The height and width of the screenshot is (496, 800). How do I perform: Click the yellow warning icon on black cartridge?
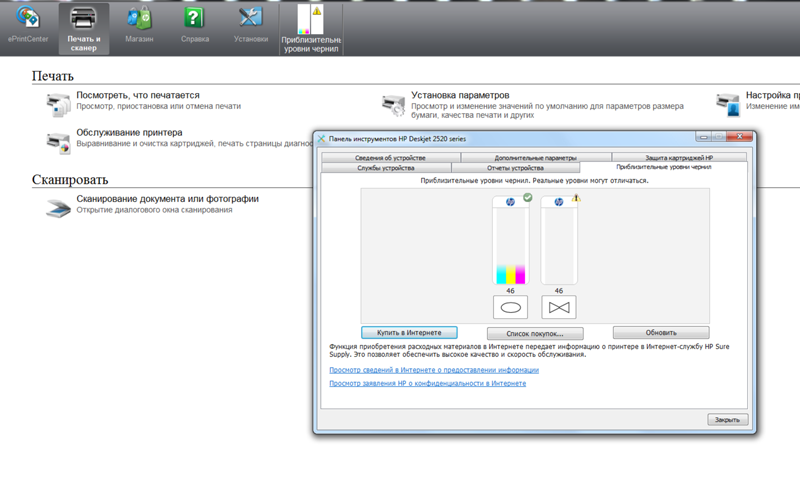click(x=576, y=197)
